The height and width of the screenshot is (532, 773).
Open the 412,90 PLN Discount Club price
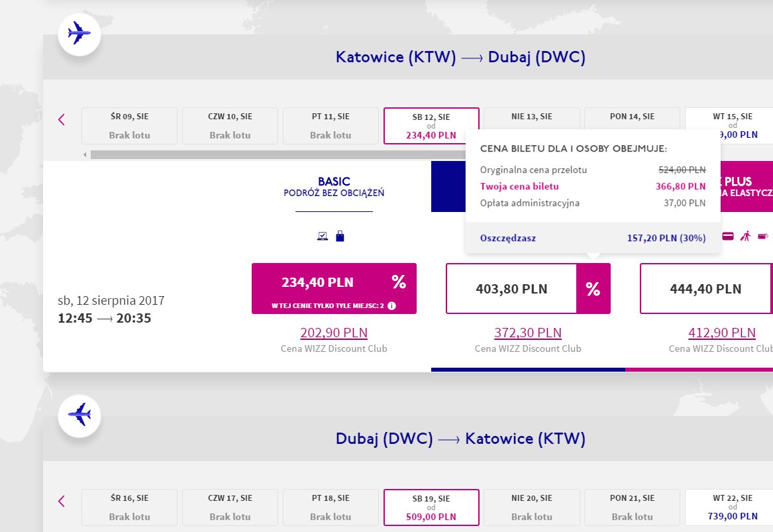point(722,333)
